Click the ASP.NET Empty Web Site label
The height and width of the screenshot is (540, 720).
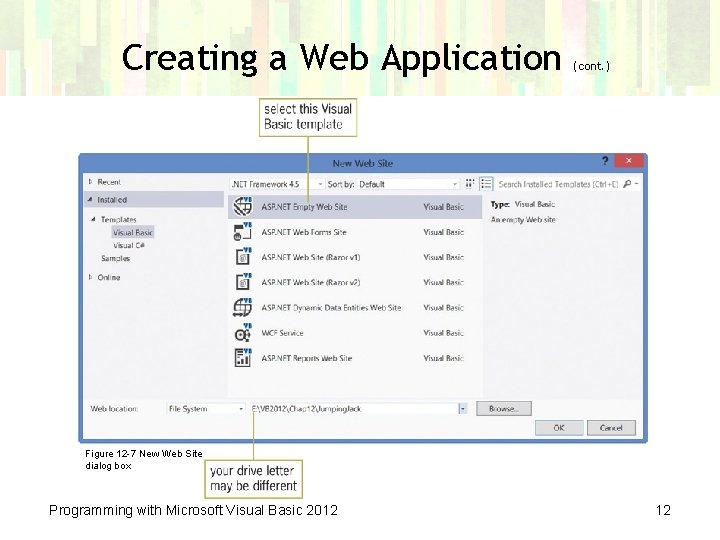click(304, 207)
